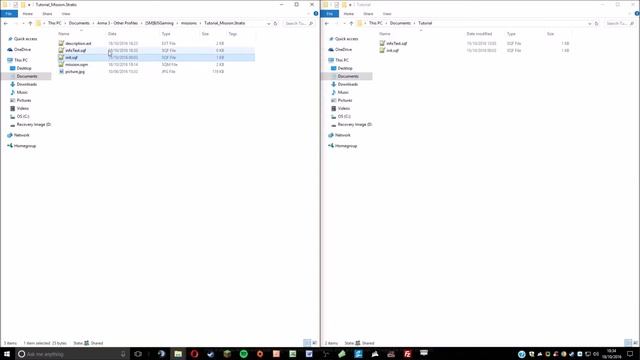Screen dimensions: 640x360
Task: Click Documents breadcrumb in left address bar
Action: tap(79, 23)
